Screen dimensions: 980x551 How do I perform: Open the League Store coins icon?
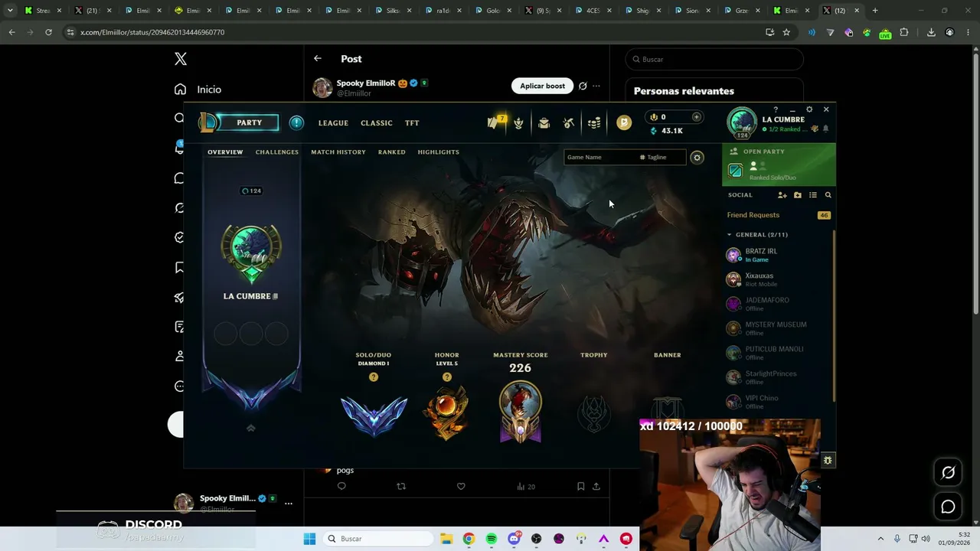coord(594,122)
